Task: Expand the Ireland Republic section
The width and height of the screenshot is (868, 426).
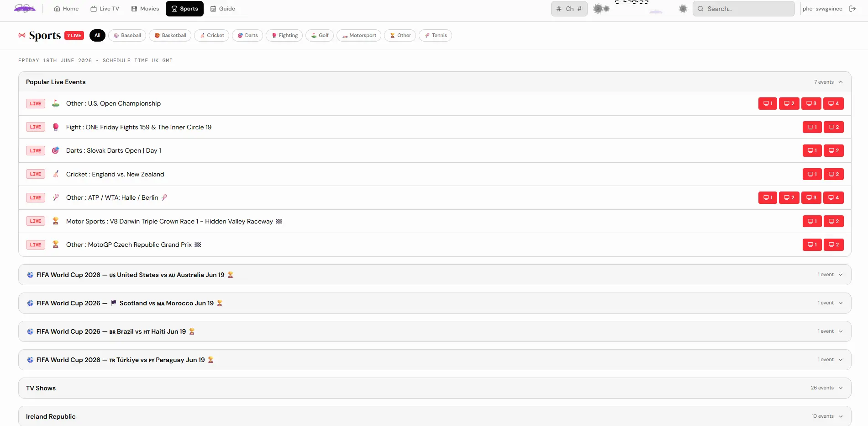Action: tap(435, 416)
